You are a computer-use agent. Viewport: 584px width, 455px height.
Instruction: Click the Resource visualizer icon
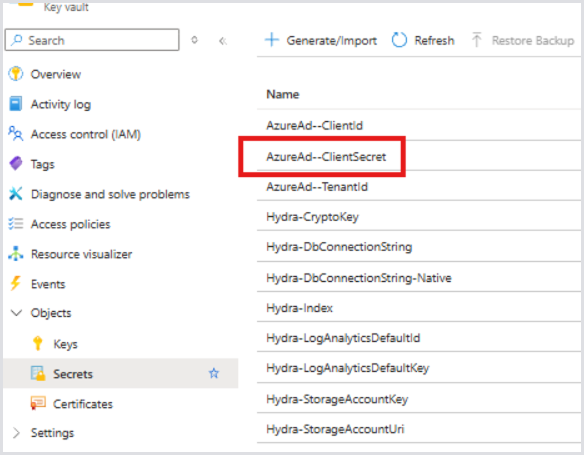click(x=16, y=254)
